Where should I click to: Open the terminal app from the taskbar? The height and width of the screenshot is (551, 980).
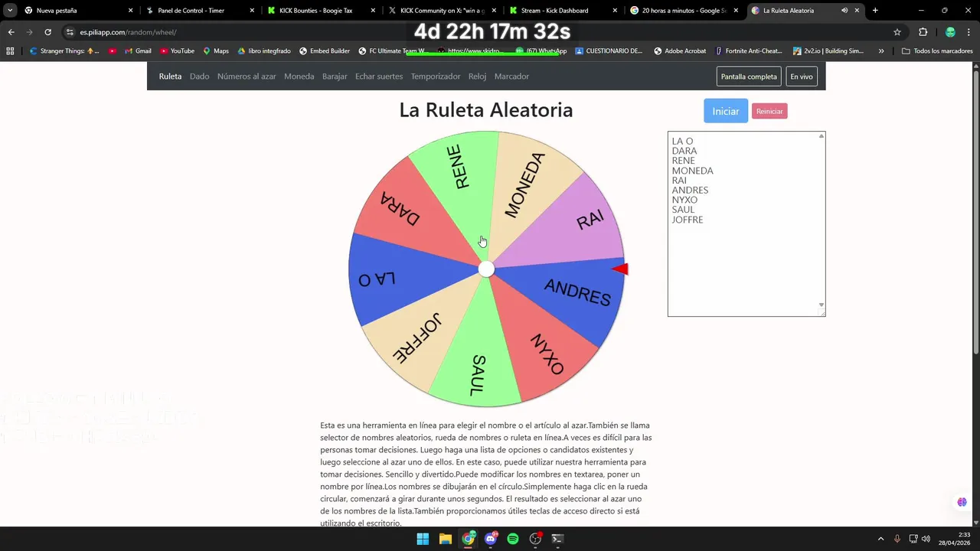pyautogui.click(x=558, y=539)
